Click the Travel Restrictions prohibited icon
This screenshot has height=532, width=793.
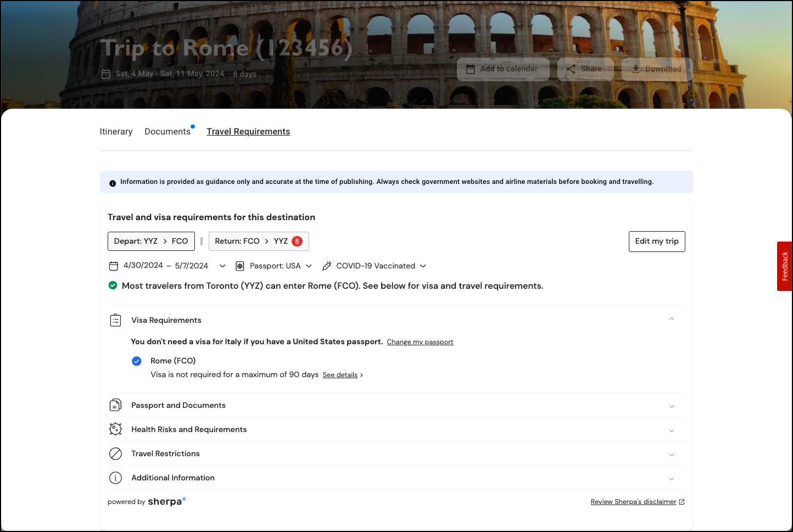click(x=115, y=453)
